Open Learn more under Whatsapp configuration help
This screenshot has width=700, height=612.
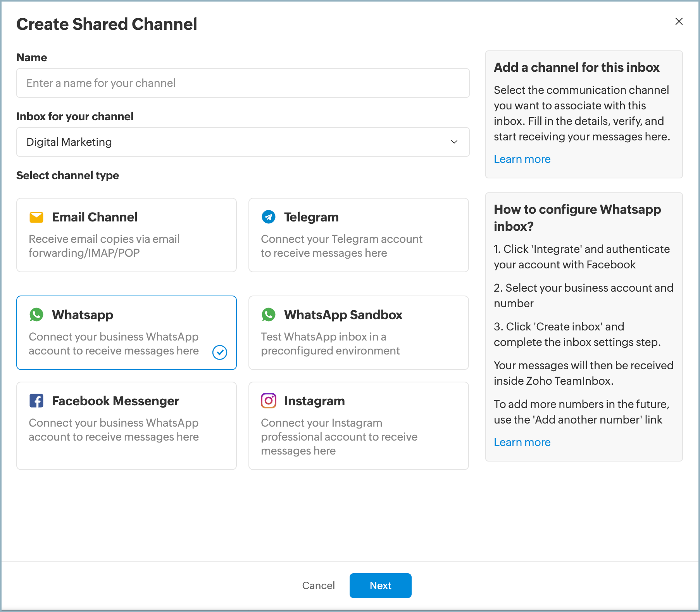click(x=522, y=442)
